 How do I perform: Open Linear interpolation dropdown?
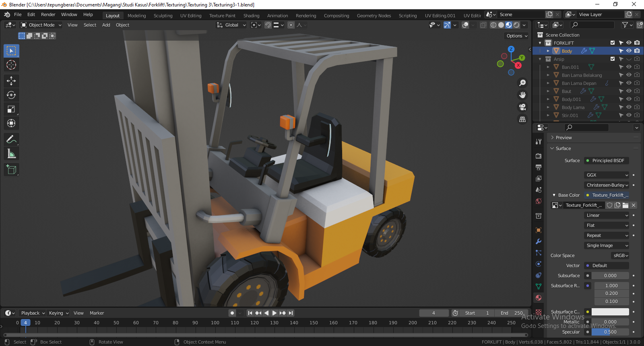[607, 215]
